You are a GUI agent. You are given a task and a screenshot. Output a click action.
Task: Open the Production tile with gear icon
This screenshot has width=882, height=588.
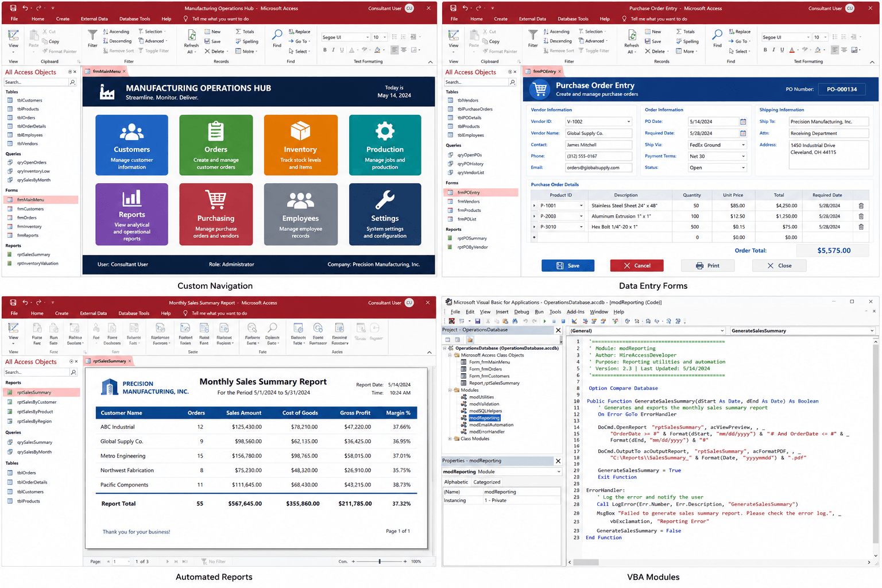(x=385, y=145)
